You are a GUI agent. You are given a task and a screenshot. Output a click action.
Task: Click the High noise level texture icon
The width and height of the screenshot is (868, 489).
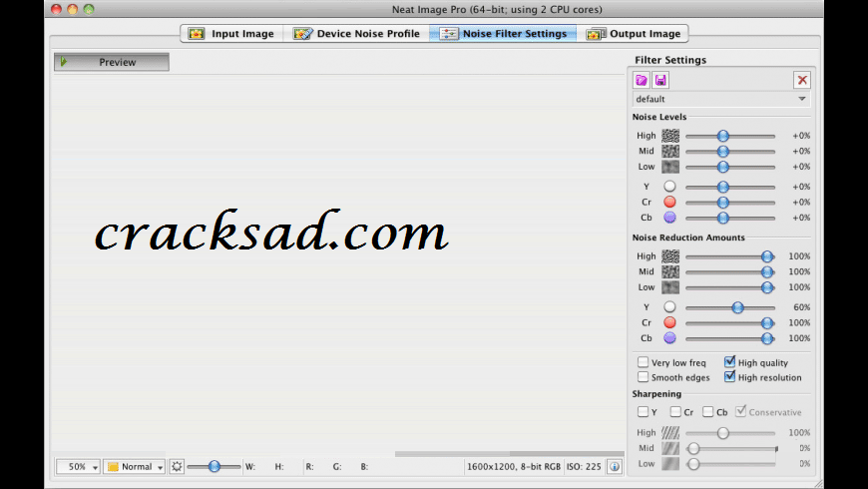click(x=670, y=135)
